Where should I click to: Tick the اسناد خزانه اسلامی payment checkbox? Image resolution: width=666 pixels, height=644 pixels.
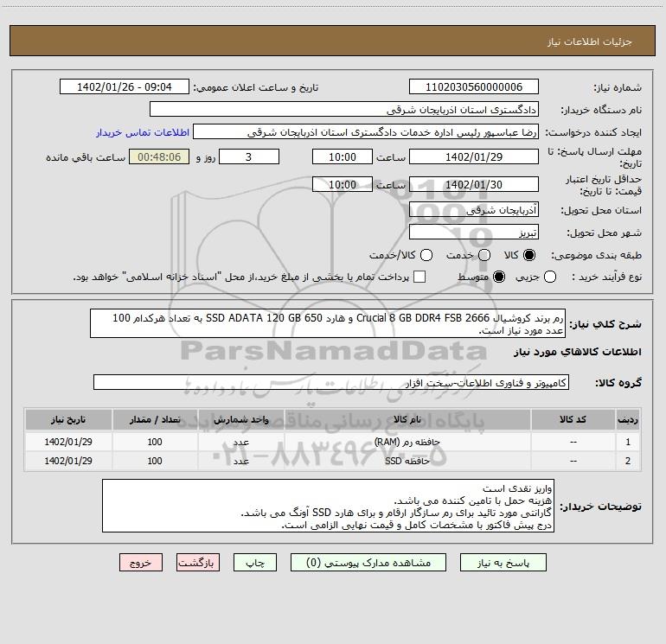coord(419,277)
